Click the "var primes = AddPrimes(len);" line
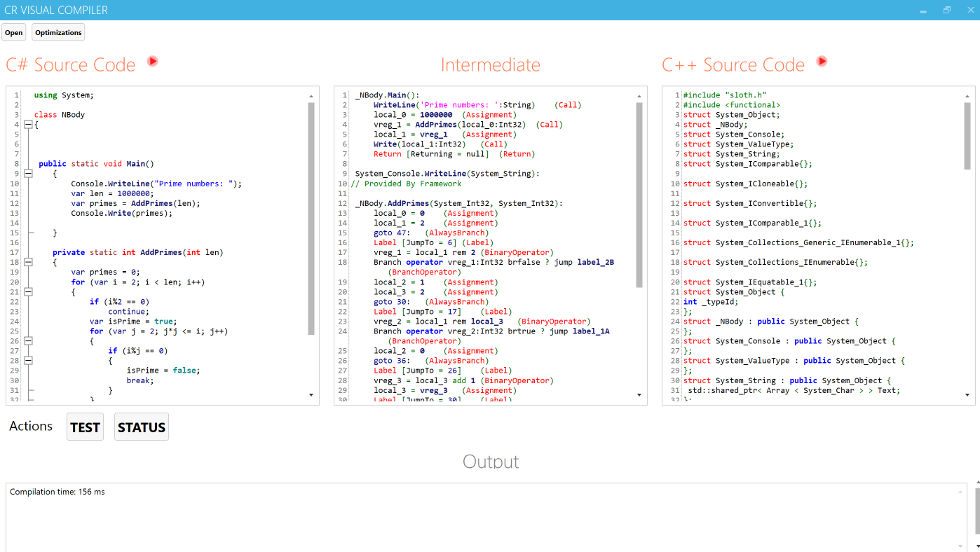Screen dimensions: 980x552 coord(135,203)
